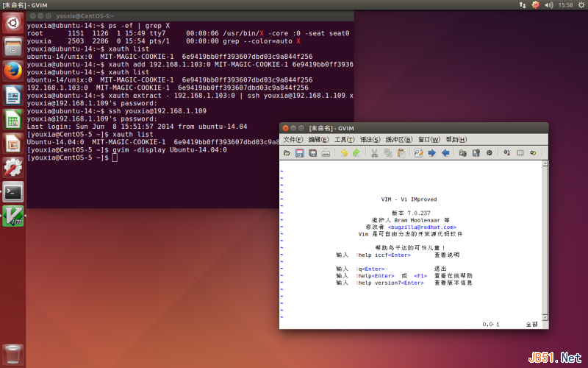Jump to tag with the last toolbar icon
Viewport: 588px width, 368px height.
(533, 153)
